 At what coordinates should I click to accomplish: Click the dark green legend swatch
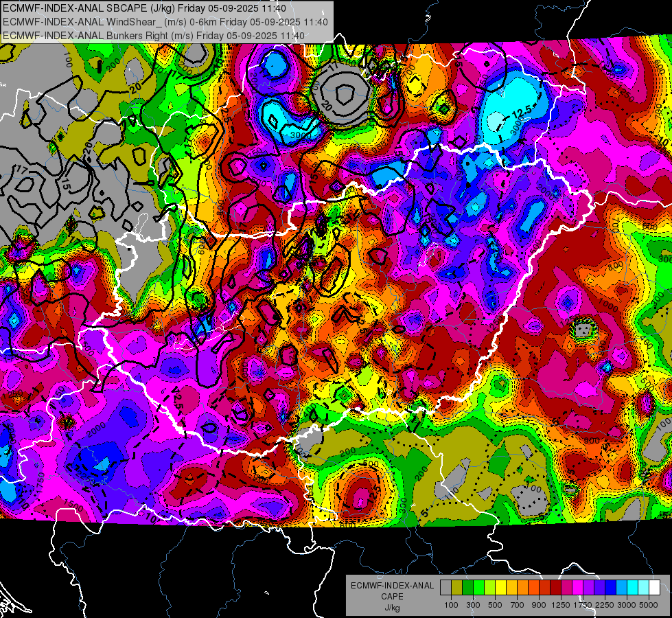tap(467, 588)
